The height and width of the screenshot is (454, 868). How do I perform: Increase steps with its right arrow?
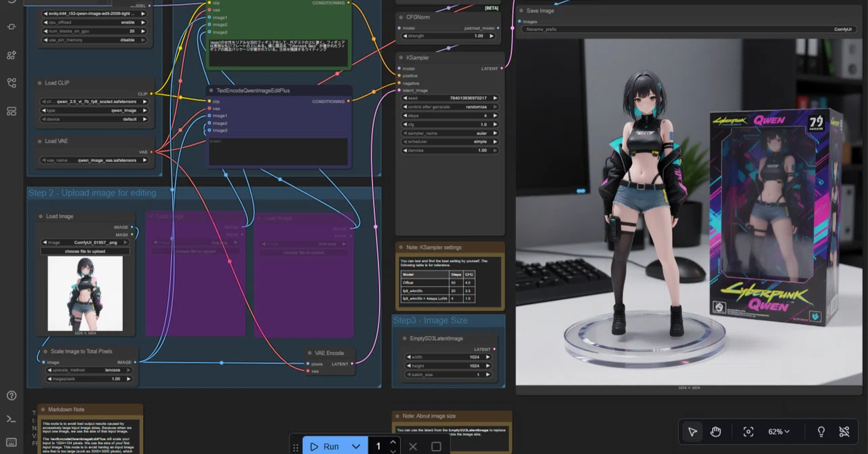point(495,116)
